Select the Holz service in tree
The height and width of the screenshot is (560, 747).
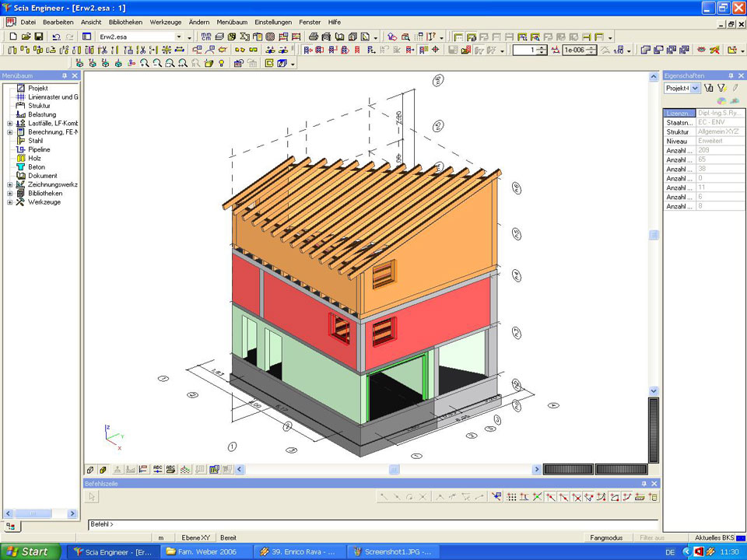point(36,158)
